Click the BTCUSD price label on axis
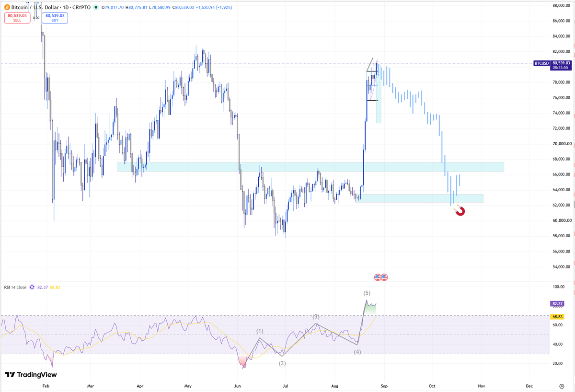The height and width of the screenshot is (392, 575). click(541, 63)
